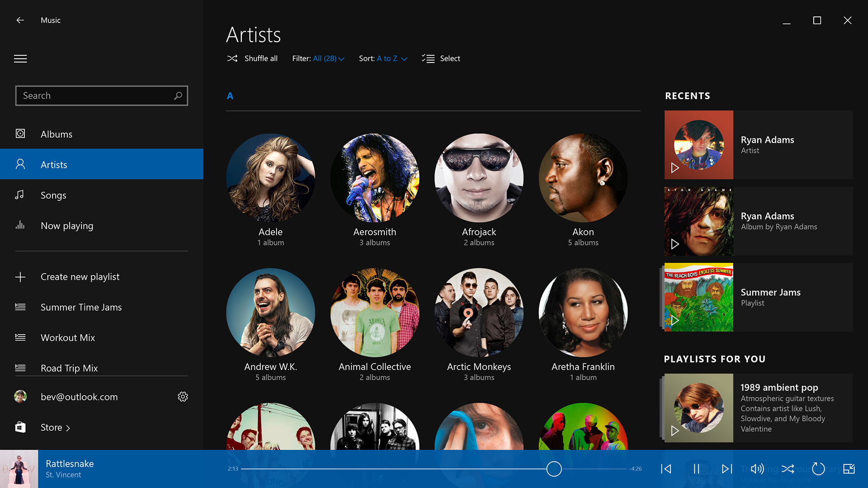Play Summer Jams playlist from Recents

(x=675, y=321)
